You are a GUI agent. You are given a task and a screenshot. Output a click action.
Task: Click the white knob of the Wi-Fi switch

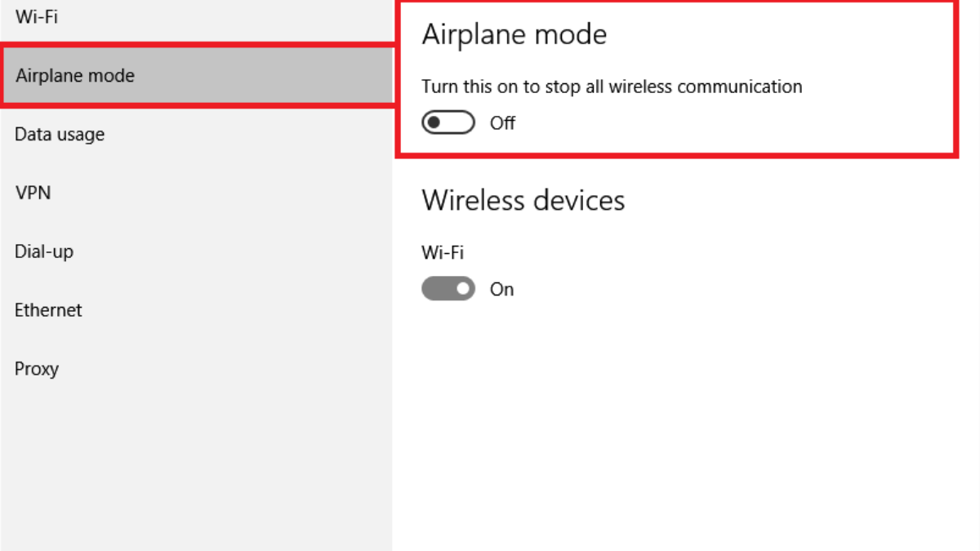[x=463, y=289]
